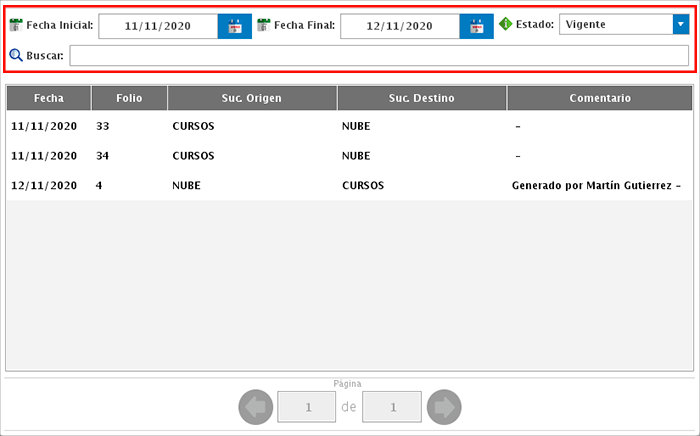Sort by the Fecha column header
The width and height of the screenshot is (700, 436).
(49, 98)
